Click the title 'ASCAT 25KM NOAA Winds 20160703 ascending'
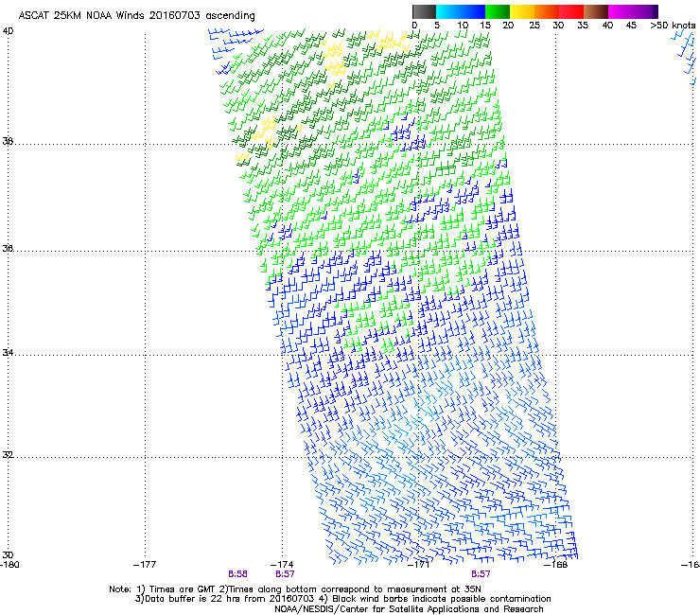Image resolution: width=700 pixels, height=615 pixels. click(136, 16)
